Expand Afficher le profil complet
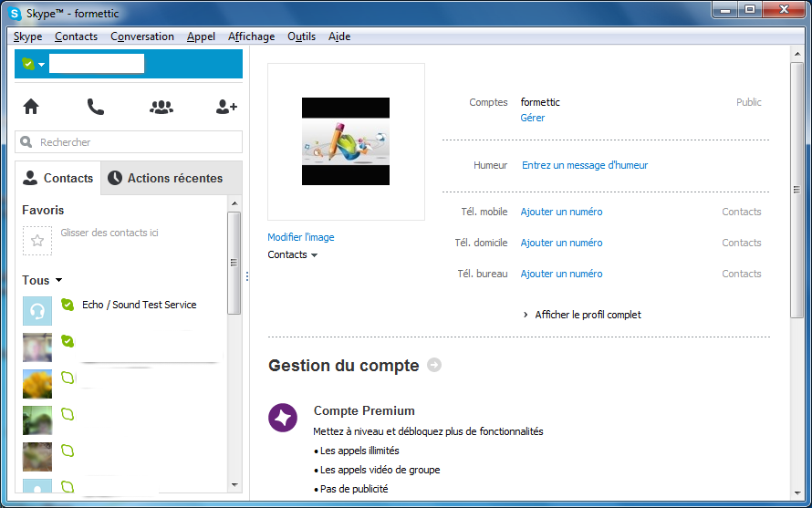The width and height of the screenshot is (812, 508). point(582,315)
